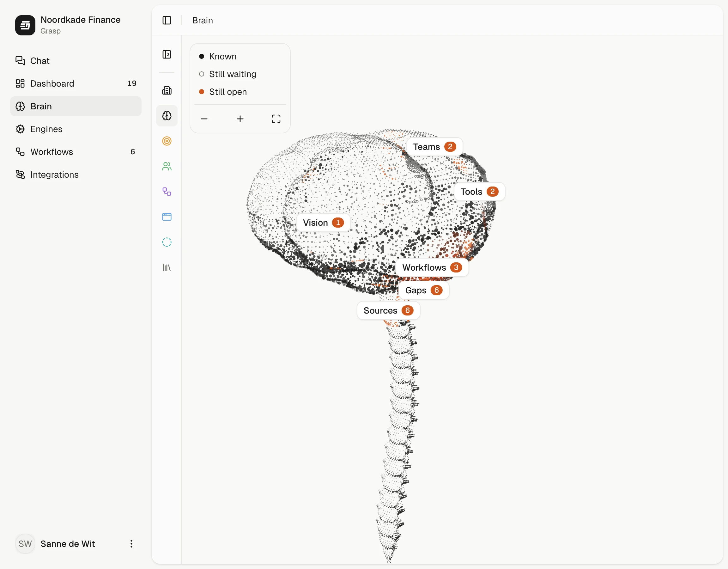Open the green people/teams icon section
This screenshot has width=728, height=569.
167,166
